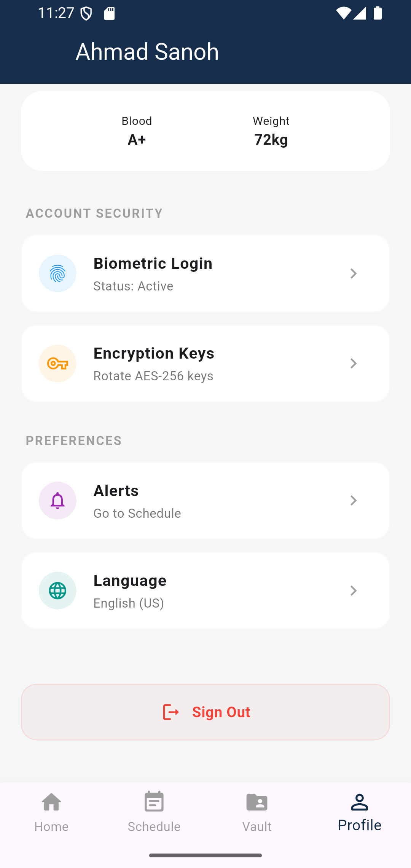The image size is (411, 868).
Task: Tap the green globe Language icon
Action: click(x=57, y=590)
